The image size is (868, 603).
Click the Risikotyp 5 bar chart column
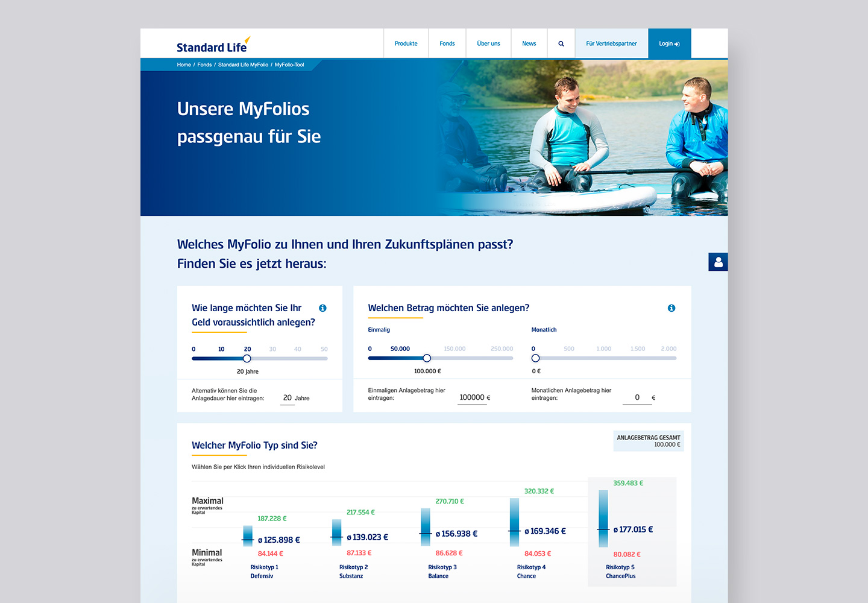pos(603,519)
